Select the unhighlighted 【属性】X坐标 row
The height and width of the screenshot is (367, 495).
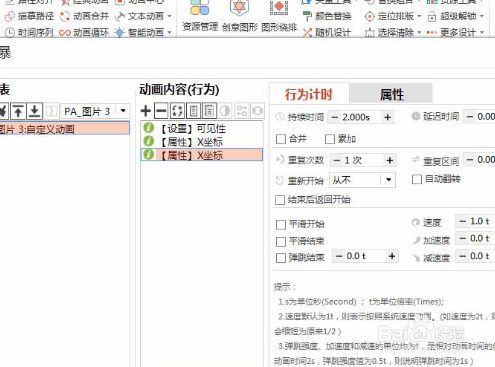coord(202,142)
